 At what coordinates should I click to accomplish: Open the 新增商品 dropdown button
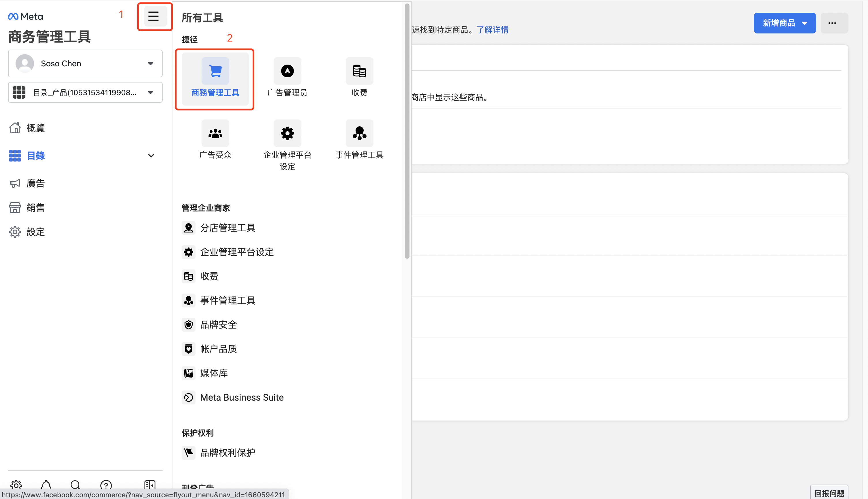784,23
